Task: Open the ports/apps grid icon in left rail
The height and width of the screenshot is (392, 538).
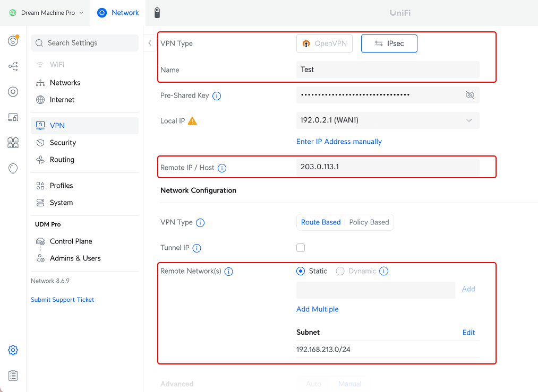Action: pyautogui.click(x=13, y=143)
